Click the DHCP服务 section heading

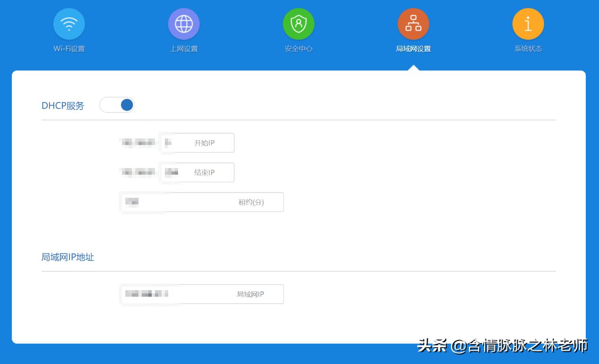[63, 106]
